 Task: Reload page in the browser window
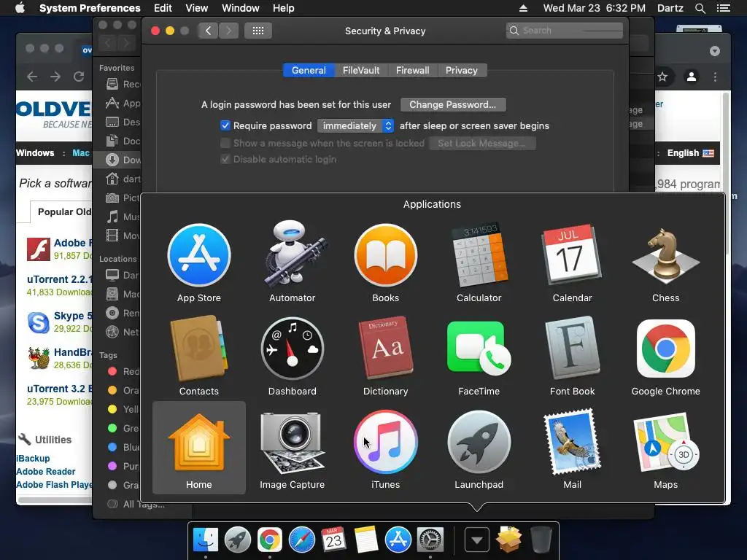point(79,77)
